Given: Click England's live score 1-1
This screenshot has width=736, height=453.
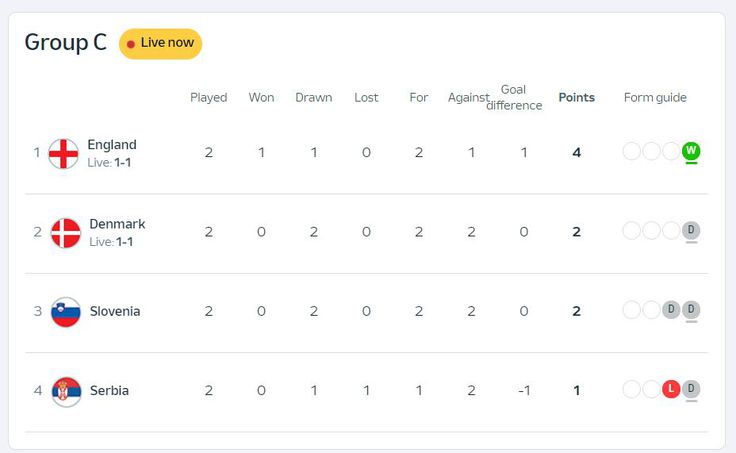Looking at the screenshot, I should [x=123, y=162].
